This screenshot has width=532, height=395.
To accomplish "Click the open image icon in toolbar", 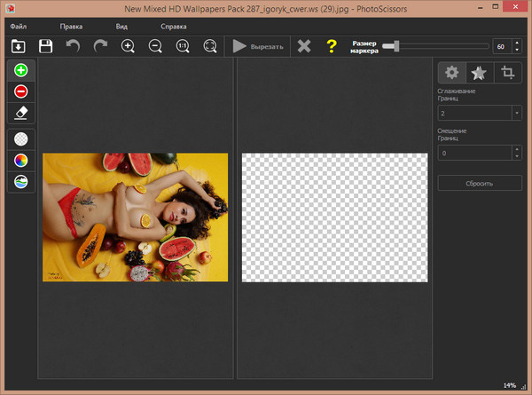I will (x=18, y=46).
